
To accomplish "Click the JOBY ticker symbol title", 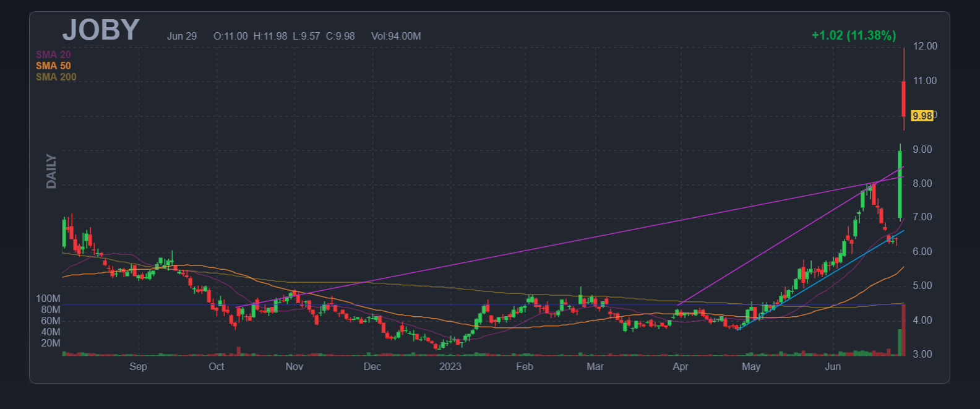I will (x=101, y=30).
